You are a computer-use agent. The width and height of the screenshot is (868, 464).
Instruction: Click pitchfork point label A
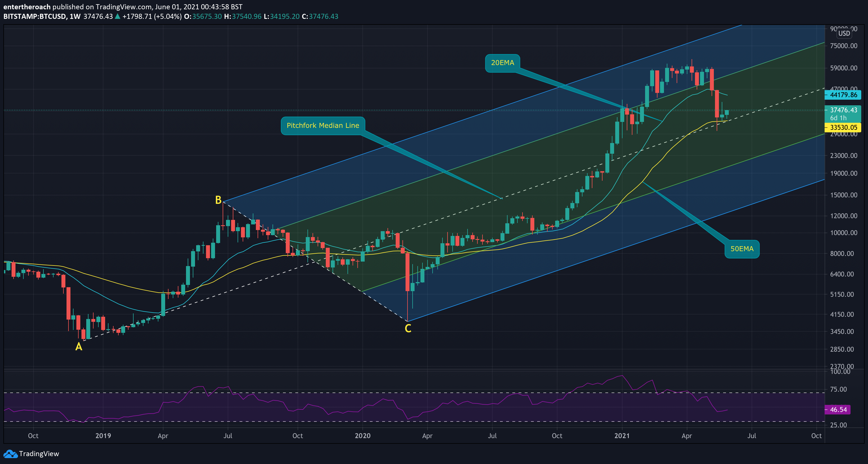point(79,347)
